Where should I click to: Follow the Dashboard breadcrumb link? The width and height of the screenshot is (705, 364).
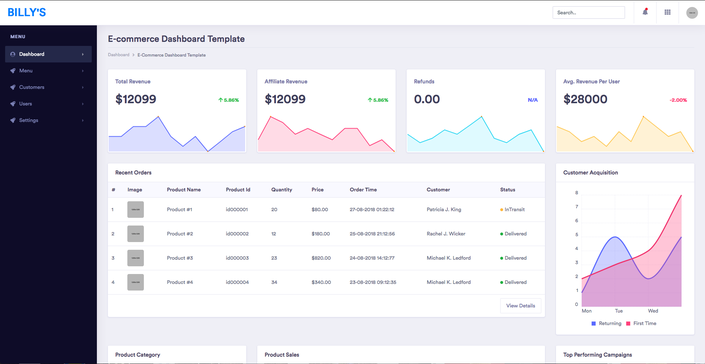[118, 55]
